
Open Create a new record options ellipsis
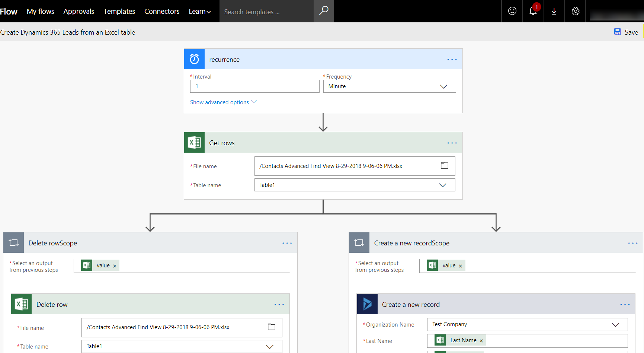pyautogui.click(x=625, y=305)
